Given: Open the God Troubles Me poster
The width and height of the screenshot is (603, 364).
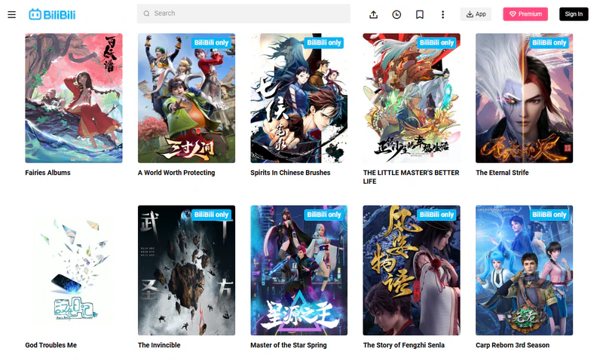Looking at the screenshot, I should 74,271.
